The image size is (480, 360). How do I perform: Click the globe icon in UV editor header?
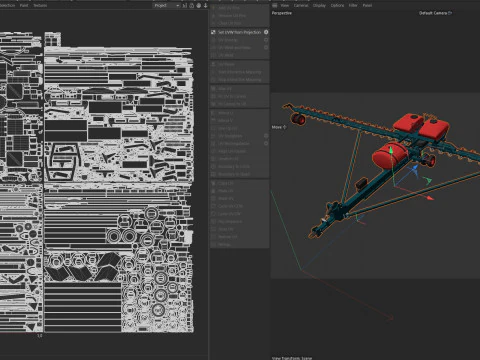click(x=199, y=5)
